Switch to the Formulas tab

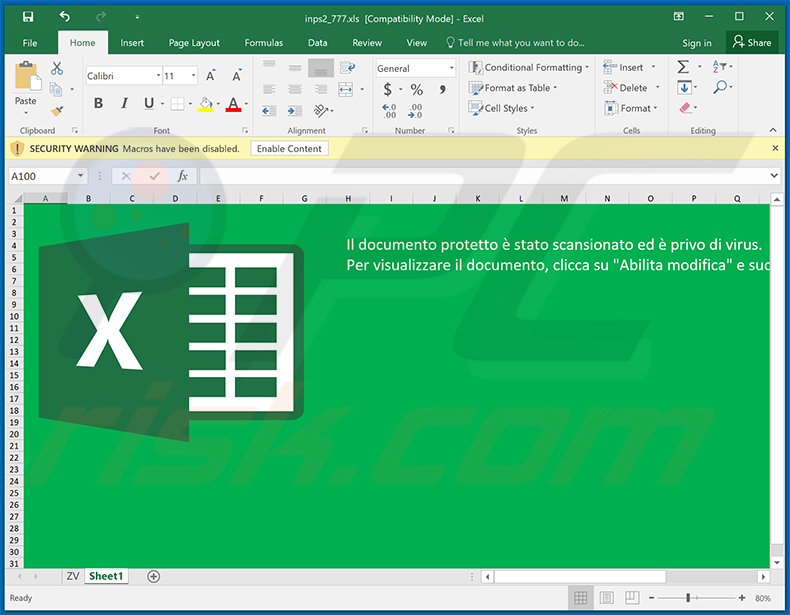264,43
